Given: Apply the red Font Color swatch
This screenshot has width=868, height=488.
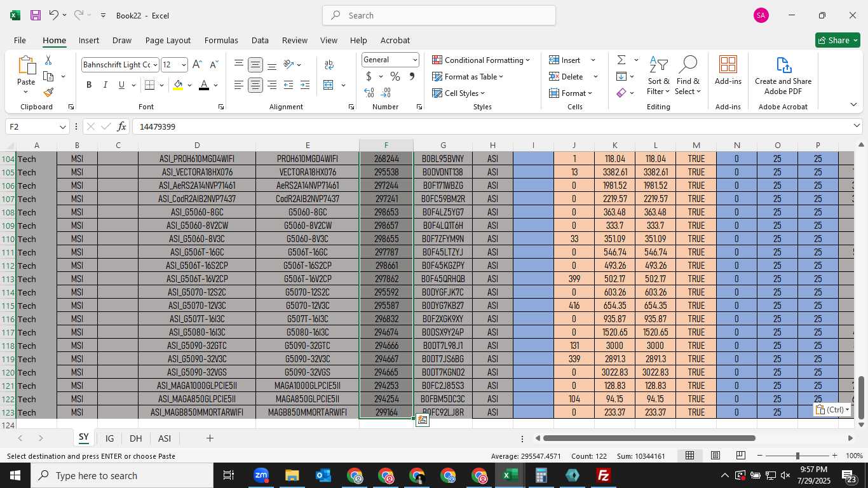Looking at the screenshot, I should tap(203, 85).
